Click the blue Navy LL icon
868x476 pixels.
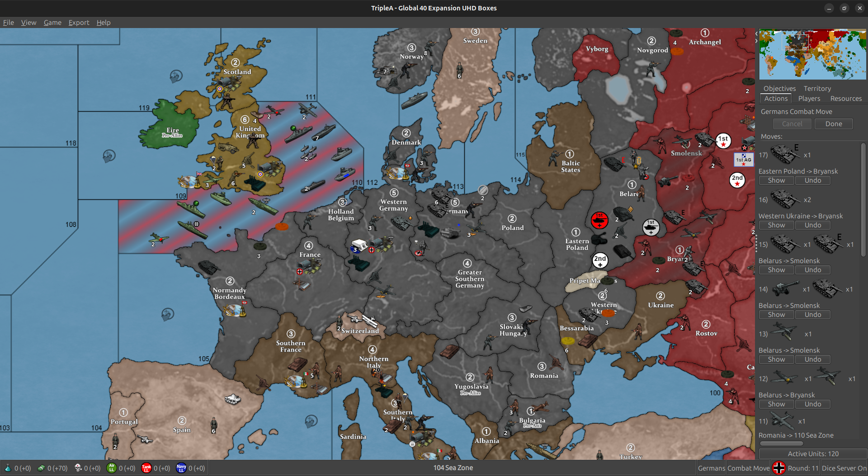click(181, 468)
